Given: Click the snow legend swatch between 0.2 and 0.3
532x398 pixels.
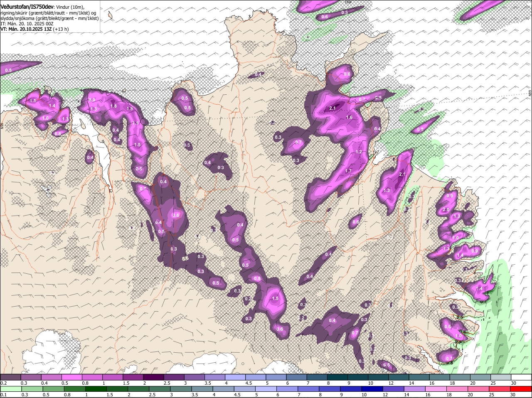Looking at the screenshot, I should [10, 377].
